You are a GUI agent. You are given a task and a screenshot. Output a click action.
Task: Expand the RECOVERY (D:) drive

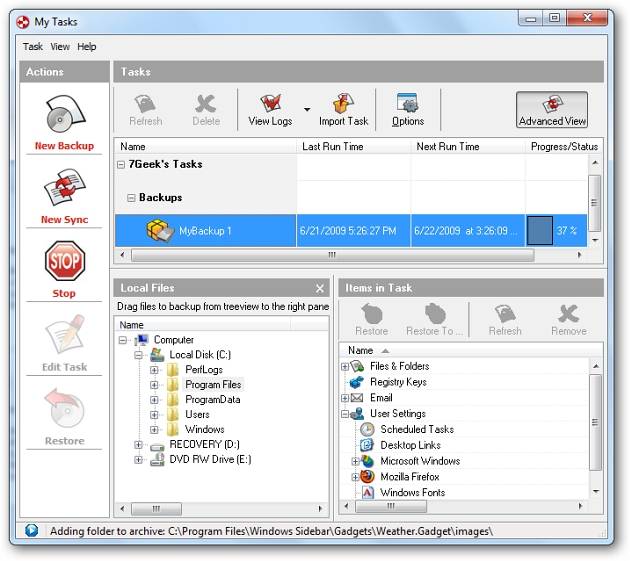click(139, 444)
